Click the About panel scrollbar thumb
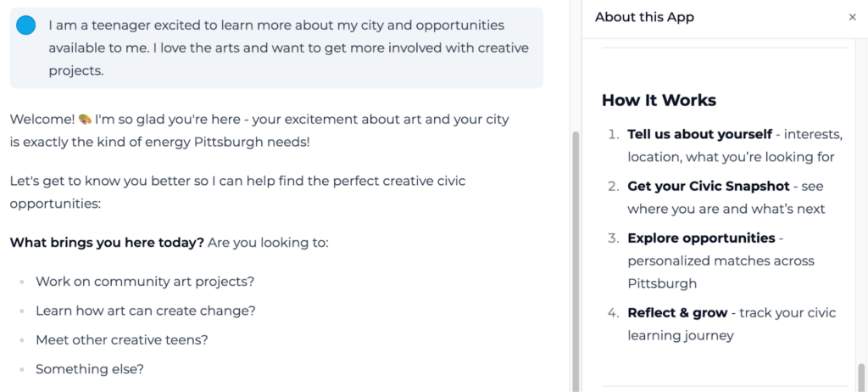Screen dimensions: 868x392 point(861,377)
